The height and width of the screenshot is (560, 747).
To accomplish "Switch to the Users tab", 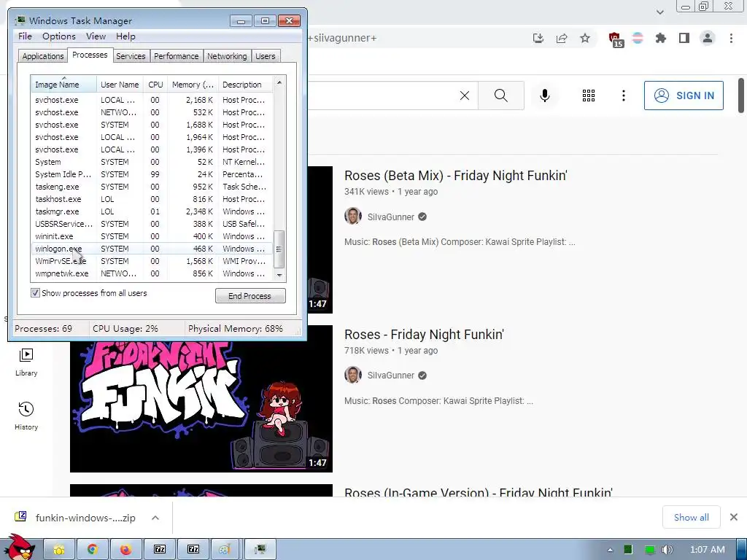I will [x=265, y=56].
